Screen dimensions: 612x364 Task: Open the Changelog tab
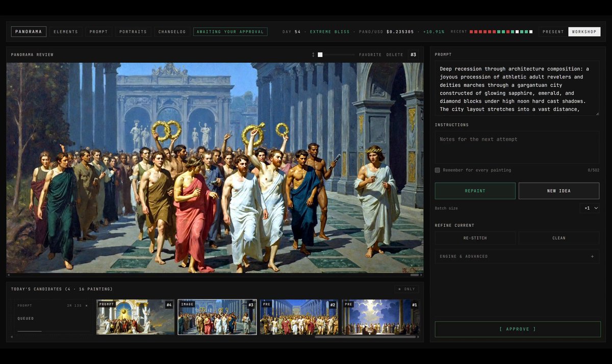click(x=172, y=32)
